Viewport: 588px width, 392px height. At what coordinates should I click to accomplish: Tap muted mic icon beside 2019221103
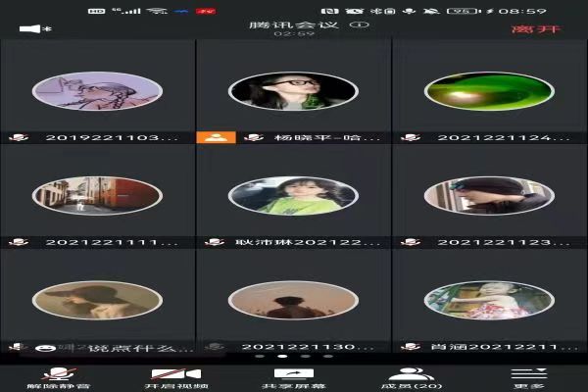coord(17,138)
